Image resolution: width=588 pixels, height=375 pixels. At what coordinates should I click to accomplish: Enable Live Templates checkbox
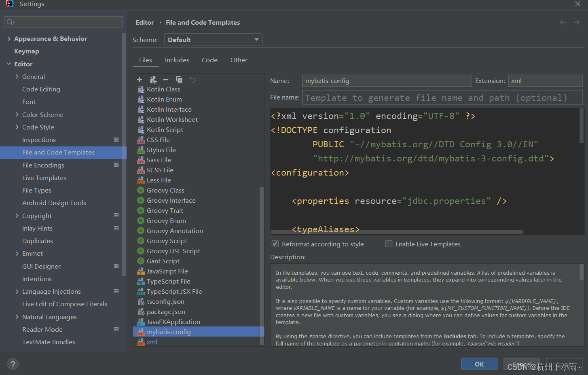click(389, 244)
